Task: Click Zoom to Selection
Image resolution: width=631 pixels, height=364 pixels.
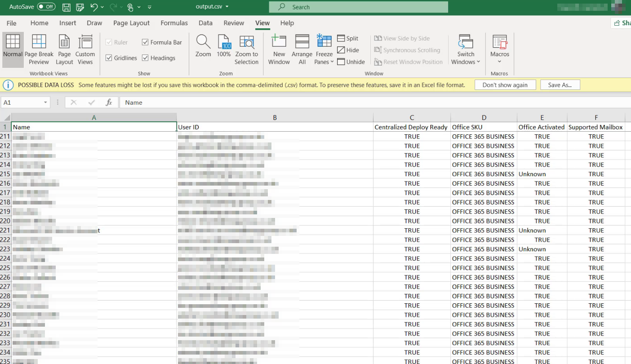Action: [x=246, y=50]
